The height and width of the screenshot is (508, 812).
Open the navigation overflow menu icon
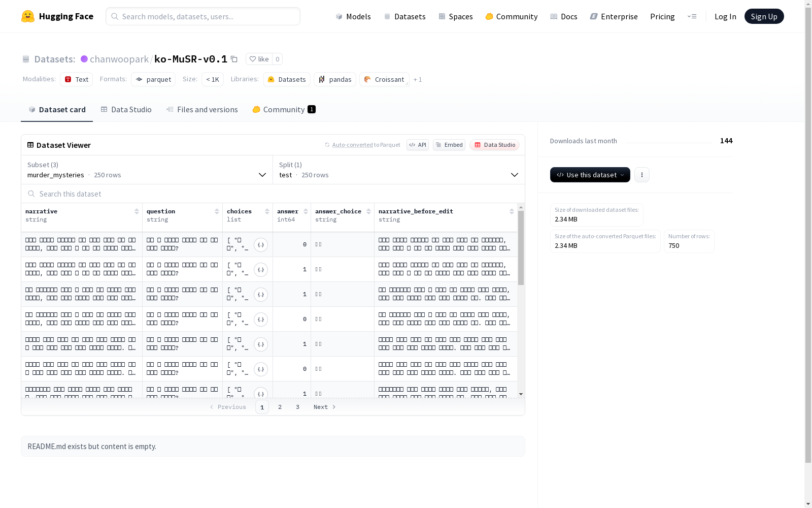point(692,16)
